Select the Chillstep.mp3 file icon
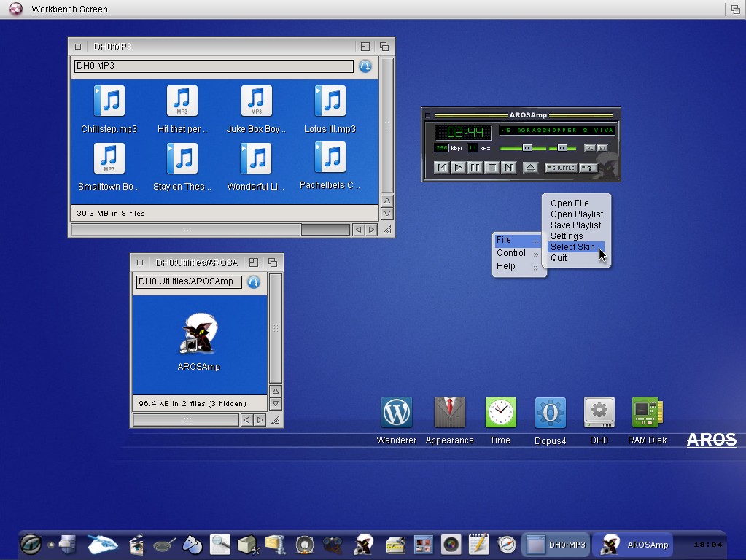 (x=109, y=102)
